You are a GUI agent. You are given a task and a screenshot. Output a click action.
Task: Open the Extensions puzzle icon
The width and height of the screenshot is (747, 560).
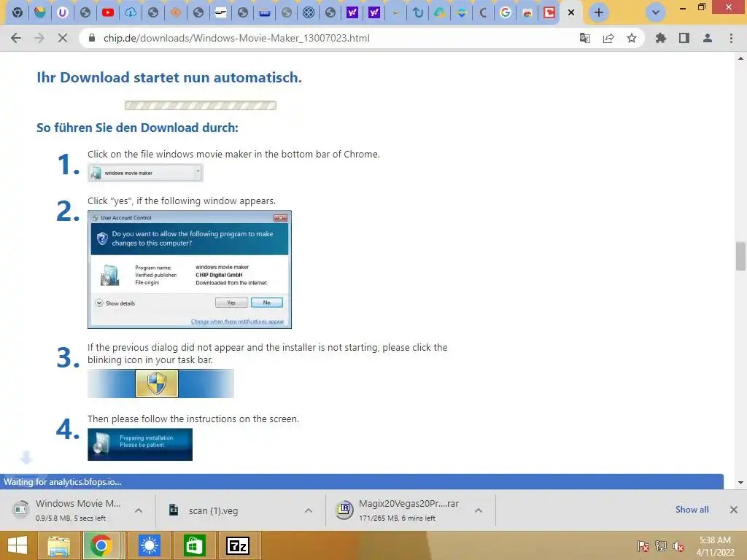[x=660, y=38]
